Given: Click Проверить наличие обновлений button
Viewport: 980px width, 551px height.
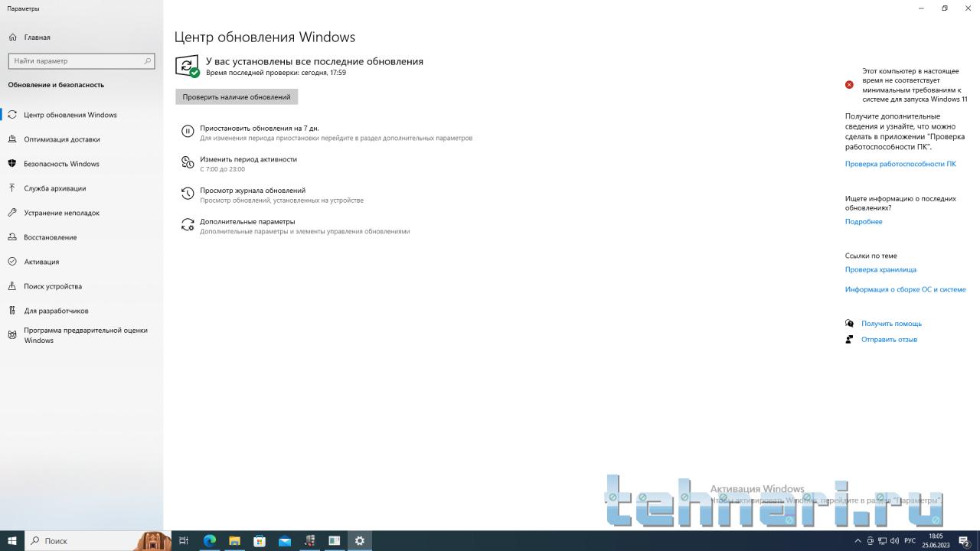Looking at the screenshot, I should click(237, 97).
